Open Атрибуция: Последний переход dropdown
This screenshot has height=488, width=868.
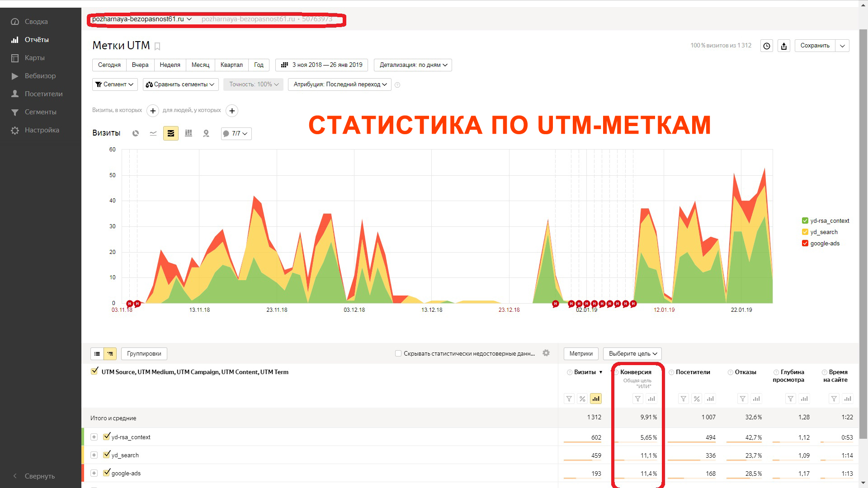click(340, 84)
